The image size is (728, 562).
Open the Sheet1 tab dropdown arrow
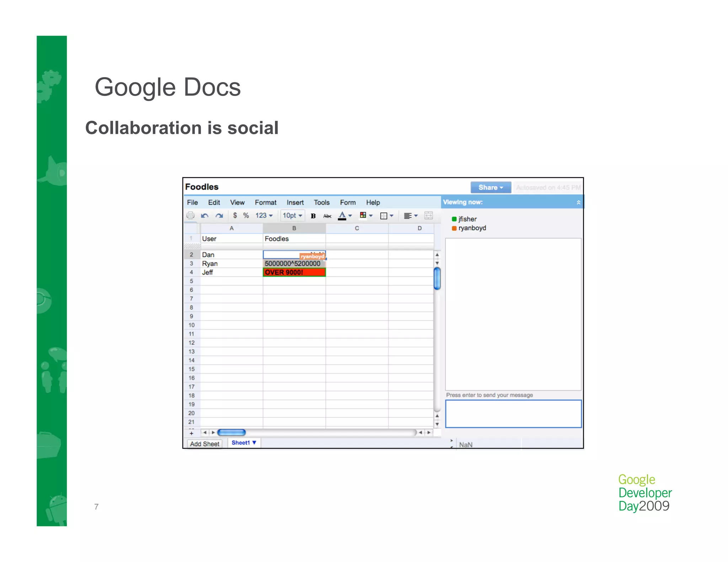coord(254,443)
